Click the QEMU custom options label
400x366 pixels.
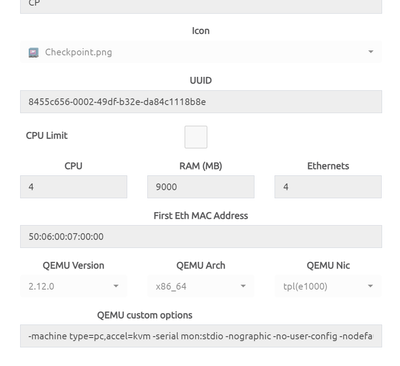click(x=145, y=315)
